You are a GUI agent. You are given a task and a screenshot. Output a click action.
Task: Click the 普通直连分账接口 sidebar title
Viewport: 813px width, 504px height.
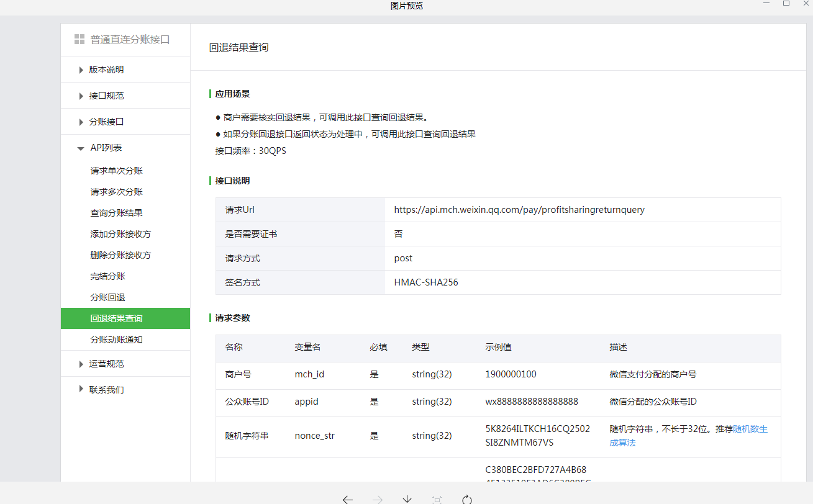(130, 39)
